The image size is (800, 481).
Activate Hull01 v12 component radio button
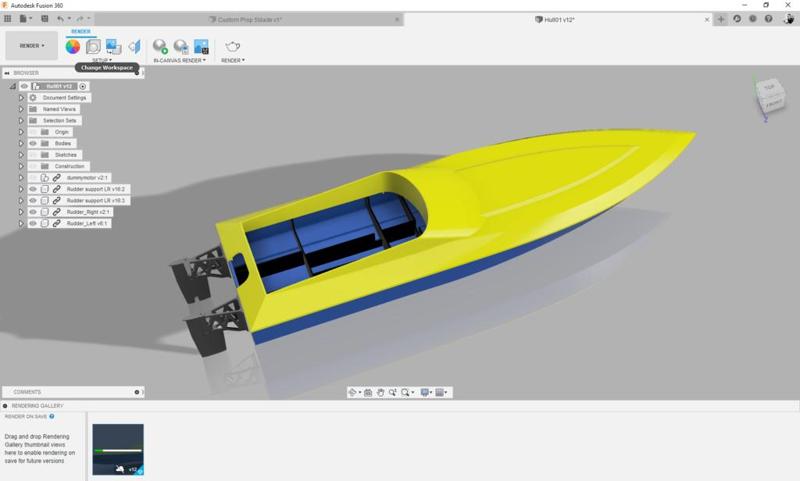coord(83,86)
